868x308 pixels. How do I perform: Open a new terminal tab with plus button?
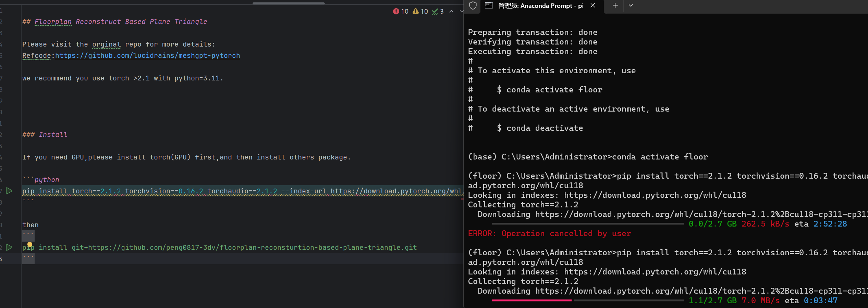[x=615, y=5]
